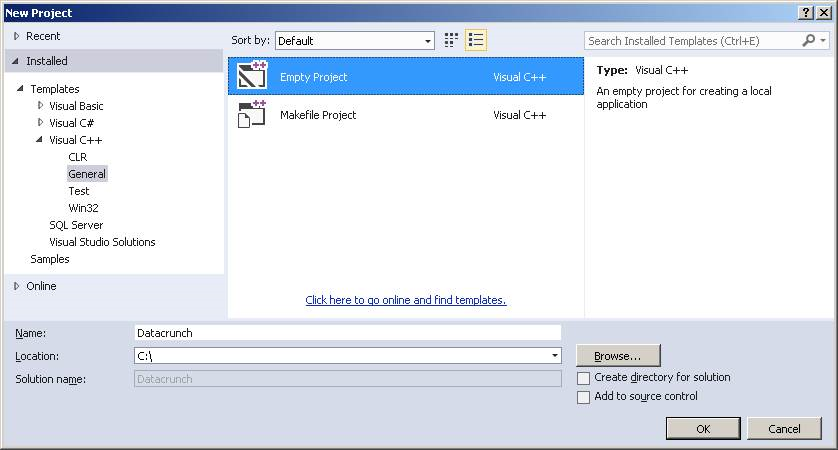Enable Add to source control
The height and width of the screenshot is (450, 838).
click(583, 397)
